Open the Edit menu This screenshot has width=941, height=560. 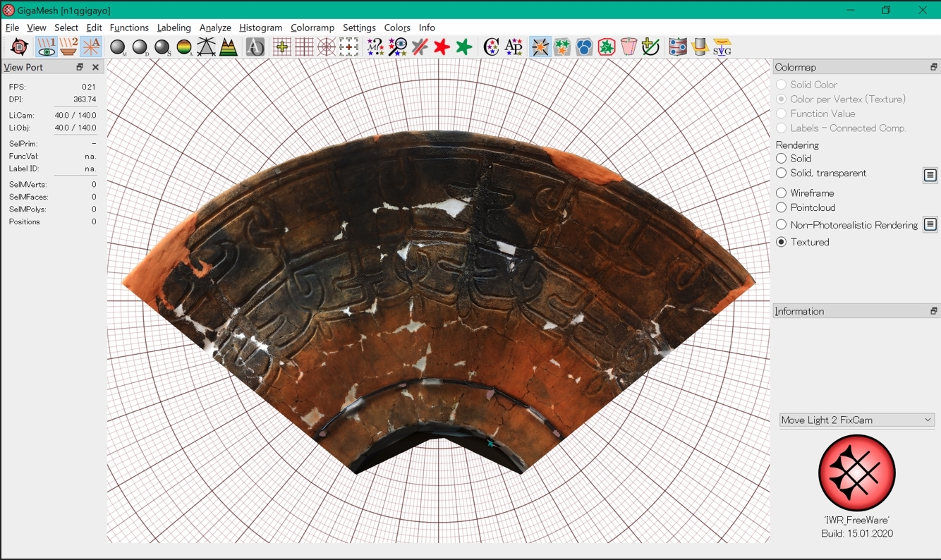(95, 28)
